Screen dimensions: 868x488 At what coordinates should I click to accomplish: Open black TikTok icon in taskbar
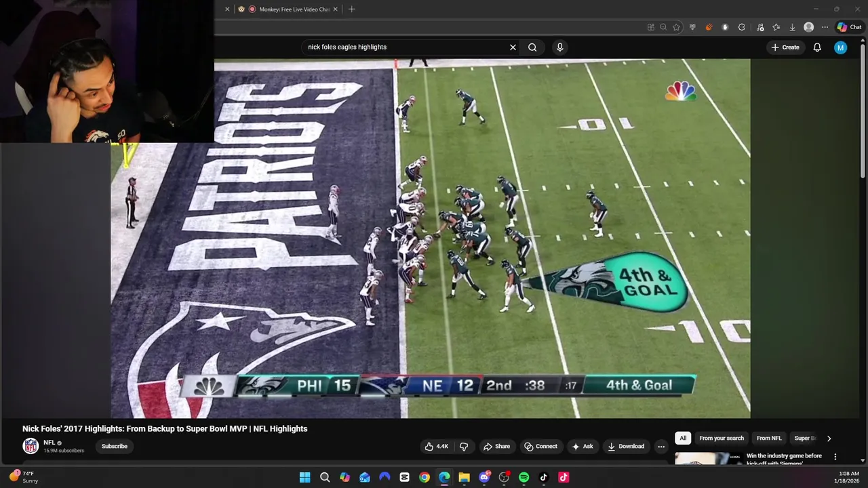pyautogui.click(x=544, y=477)
